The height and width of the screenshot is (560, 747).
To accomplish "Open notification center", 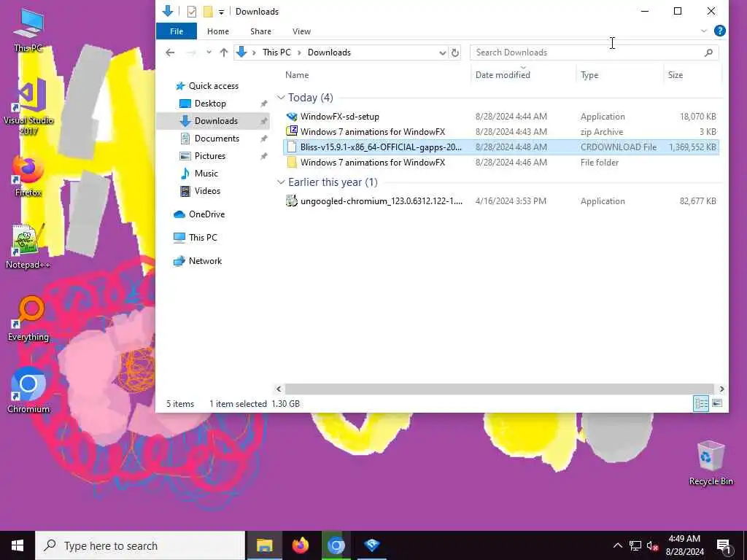I will [724, 546].
